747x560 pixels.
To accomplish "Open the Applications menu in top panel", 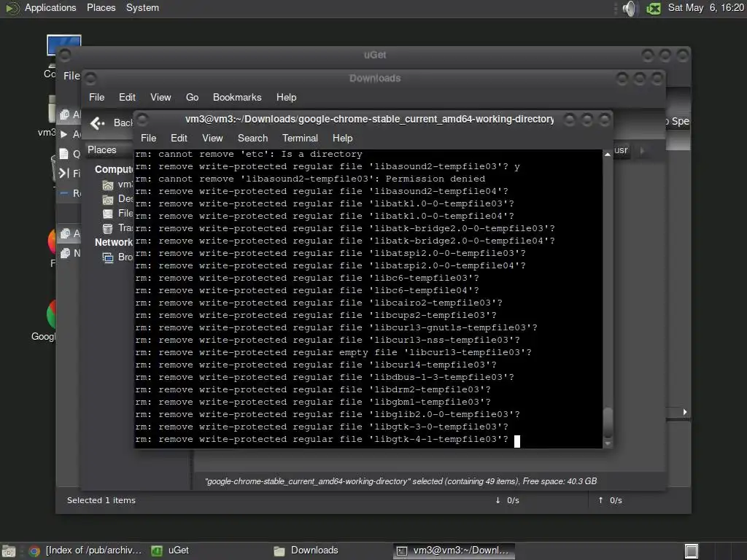I will point(50,7).
